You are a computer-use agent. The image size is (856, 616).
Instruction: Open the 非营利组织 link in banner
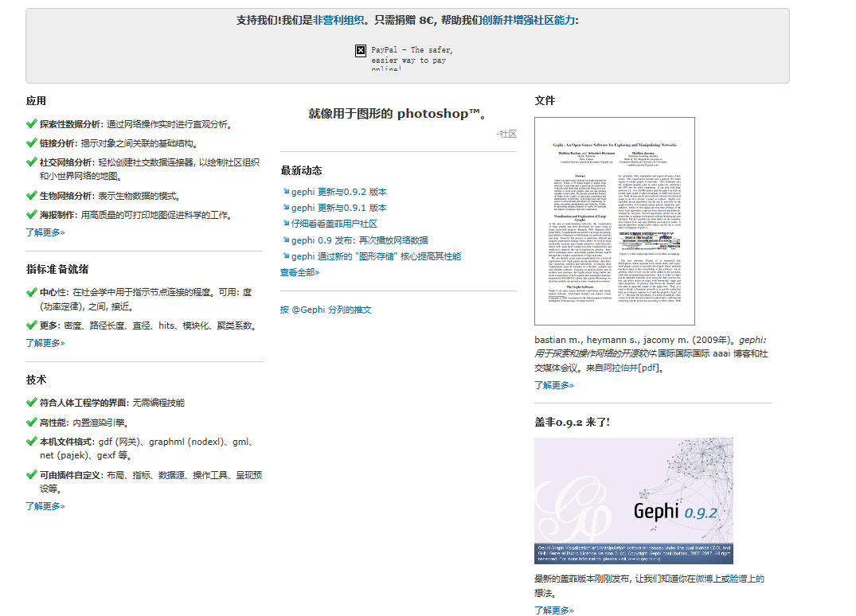(338, 20)
